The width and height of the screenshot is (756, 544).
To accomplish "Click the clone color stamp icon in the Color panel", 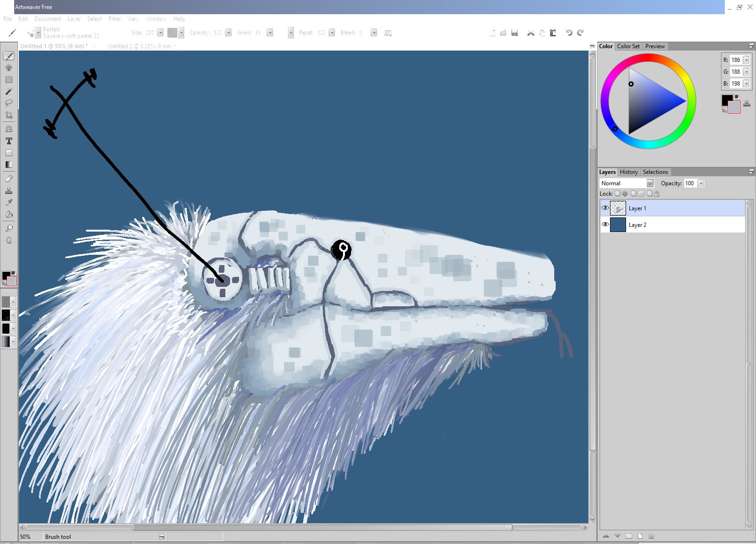I will [747, 103].
